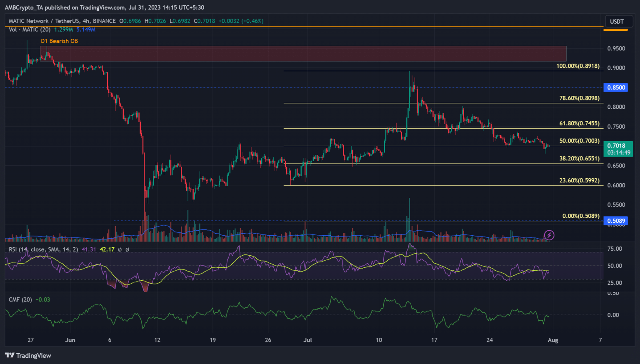Select the D1 Bearish OB text label
The height and width of the screenshot is (364, 640).
pyautogui.click(x=60, y=41)
